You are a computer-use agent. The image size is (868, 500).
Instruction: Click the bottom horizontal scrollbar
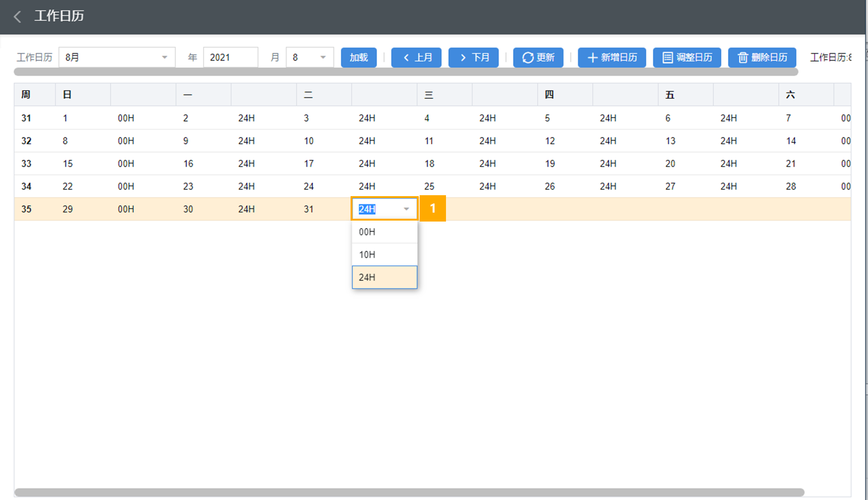[409, 492]
